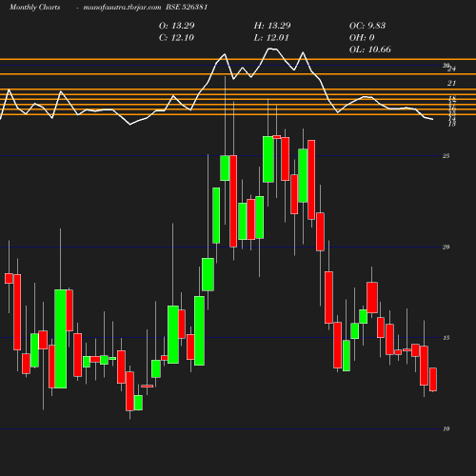Click the tallest green candle near chart left
The image size is (476, 476).
[61, 339]
